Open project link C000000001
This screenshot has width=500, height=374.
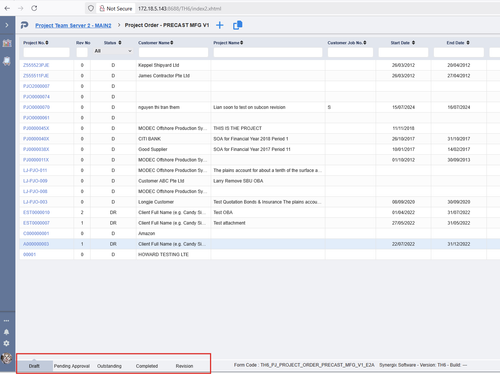(36, 233)
